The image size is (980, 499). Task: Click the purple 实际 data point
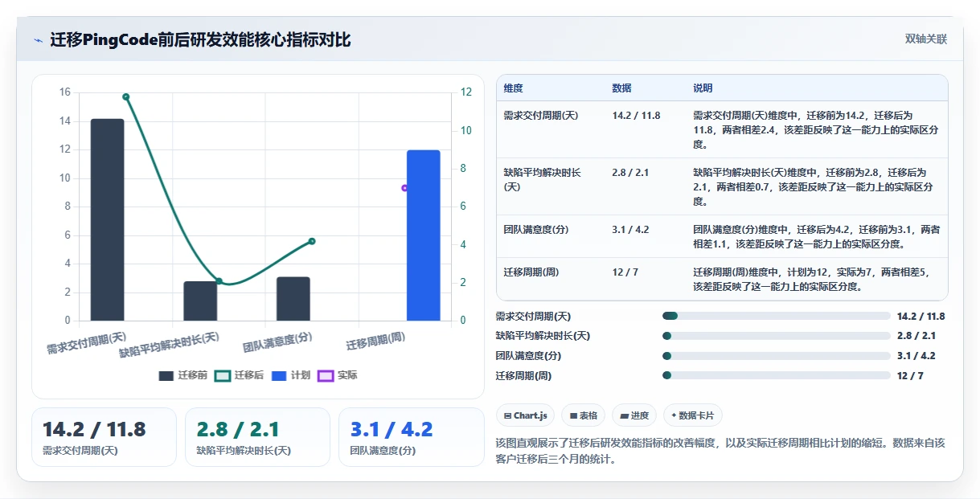click(x=404, y=188)
